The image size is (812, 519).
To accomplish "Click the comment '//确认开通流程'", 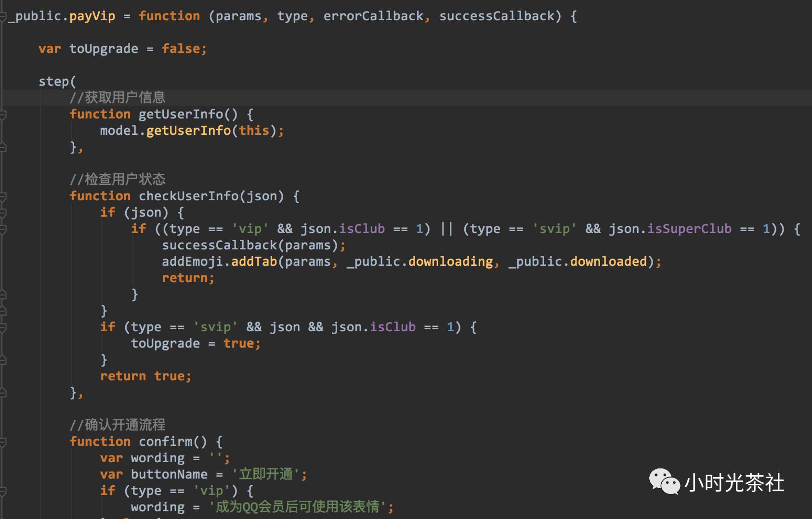I will [118, 425].
